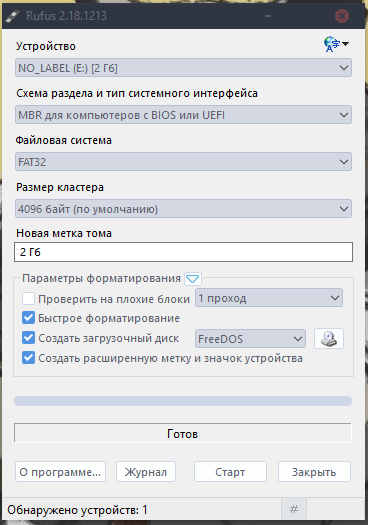368x525 pixels.
Task: Click the hash (#) checksum button
Action: (x=294, y=509)
